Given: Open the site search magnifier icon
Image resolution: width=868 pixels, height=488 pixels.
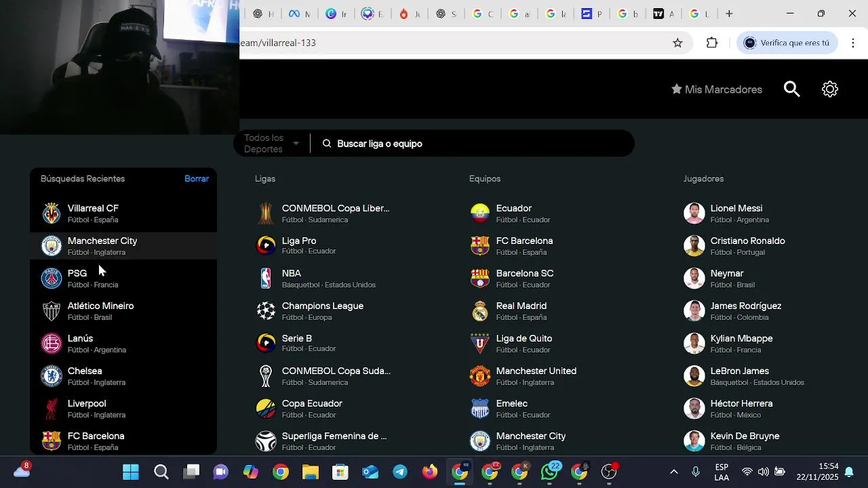Looking at the screenshot, I should pyautogui.click(x=791, y=89).
